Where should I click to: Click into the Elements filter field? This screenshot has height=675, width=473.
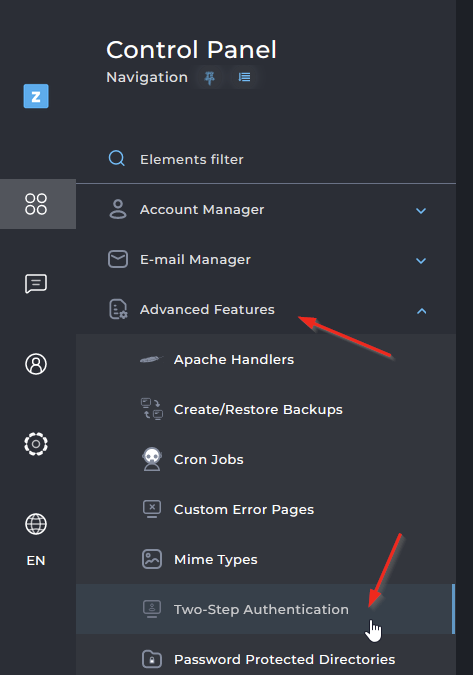(x=266, y=159)
